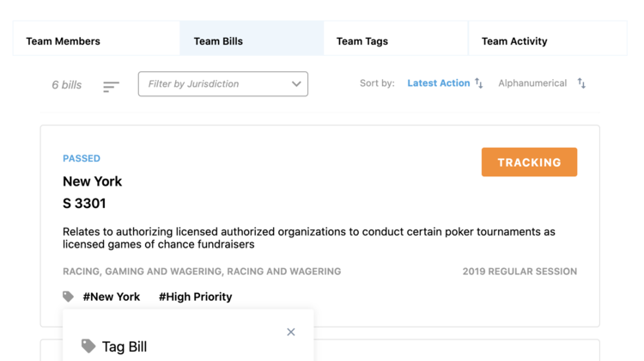Toggle the orange TRACKING button
The image size is (644, 361).
click(x=529, y=162)
